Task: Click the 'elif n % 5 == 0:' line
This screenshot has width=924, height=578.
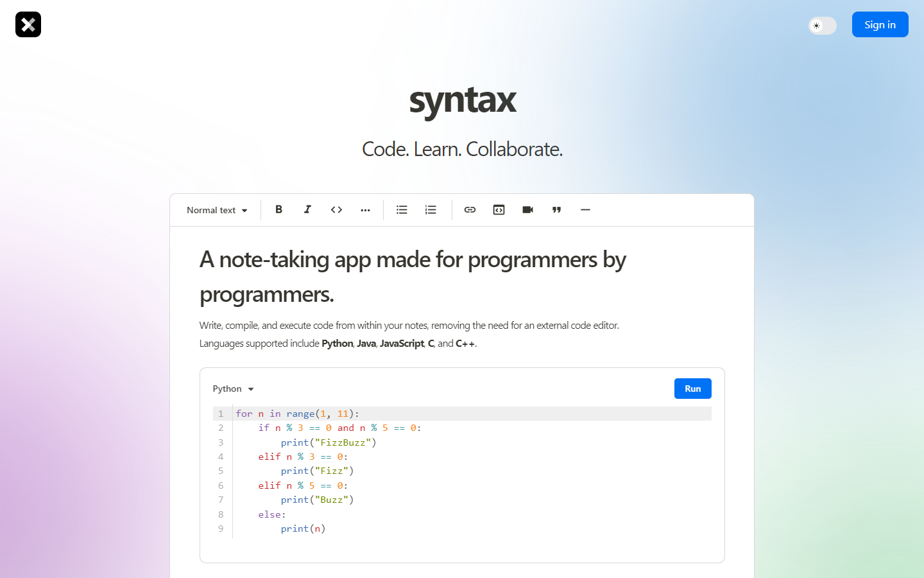Action: pos(303,486)
